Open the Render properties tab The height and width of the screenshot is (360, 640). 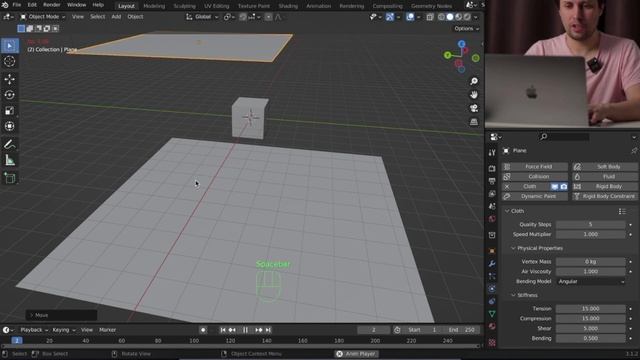click(x=492, y=169)
